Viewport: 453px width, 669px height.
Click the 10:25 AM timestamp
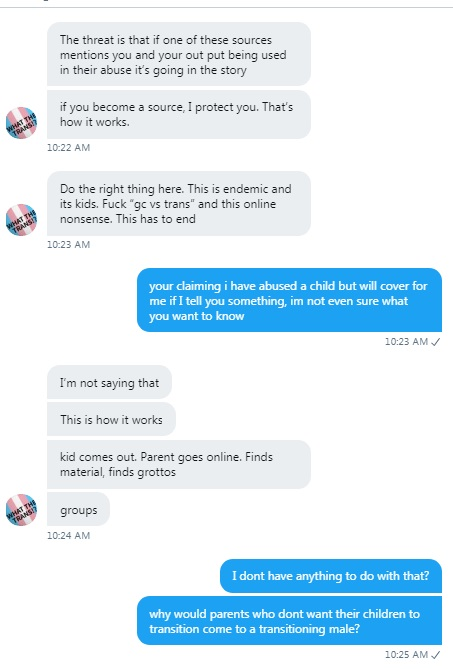(x=406, y=654)
